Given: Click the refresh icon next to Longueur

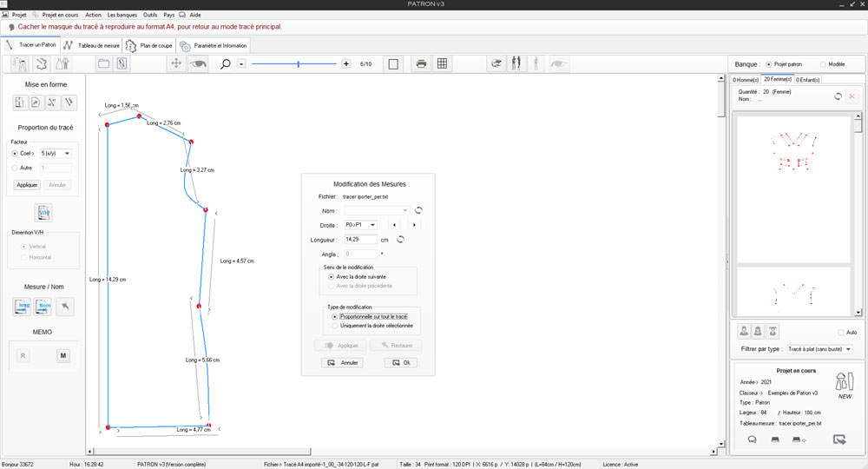Looking at the screenshot, I should pyautogui.click(x=401, y=239).
